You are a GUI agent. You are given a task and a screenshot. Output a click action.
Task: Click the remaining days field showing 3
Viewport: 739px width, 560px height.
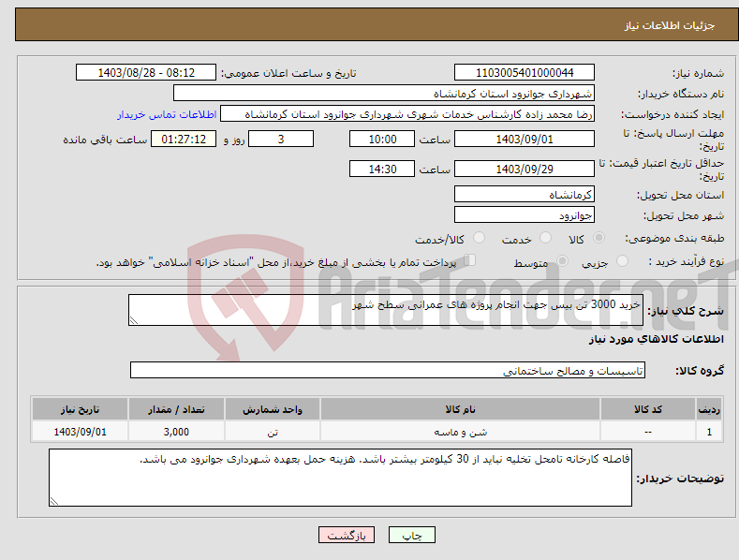281,139
